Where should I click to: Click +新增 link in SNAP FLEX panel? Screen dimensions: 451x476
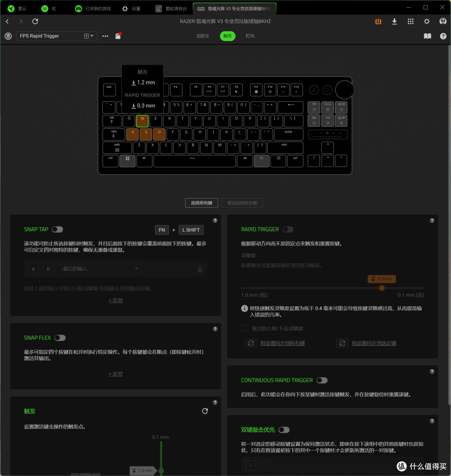116,374
